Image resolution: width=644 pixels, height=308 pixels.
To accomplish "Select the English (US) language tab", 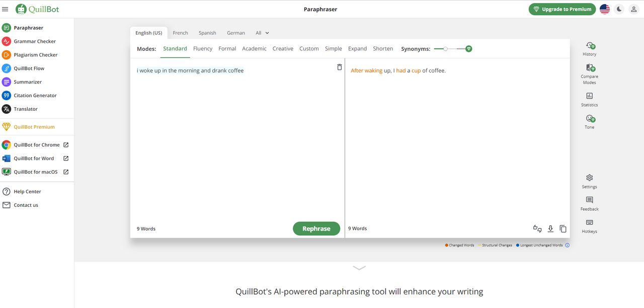I will coord(149,33).
